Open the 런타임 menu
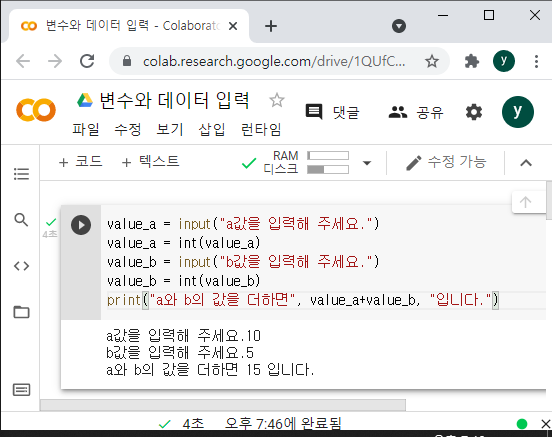This screenshot has height=437, width=559. [x=261, y=129]
